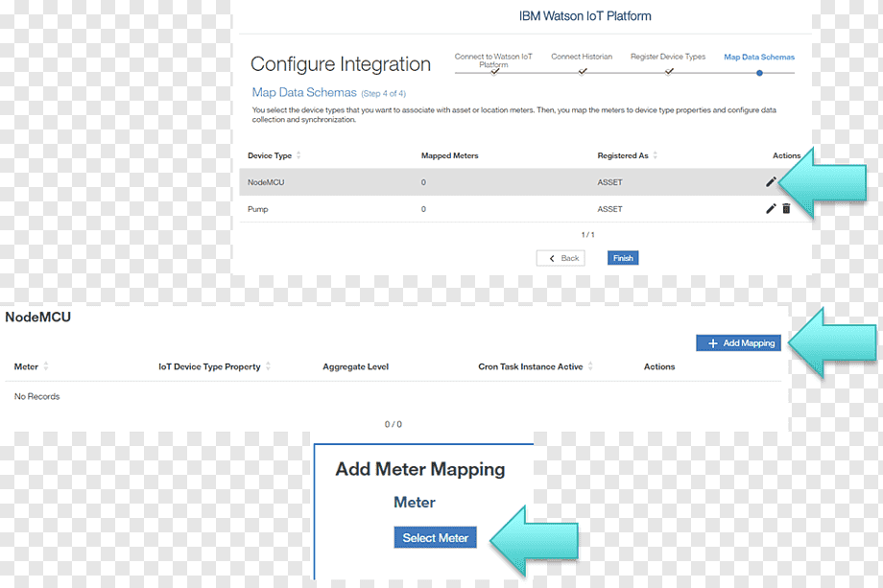Click the Add Meter Mapping title

(420, 469)
